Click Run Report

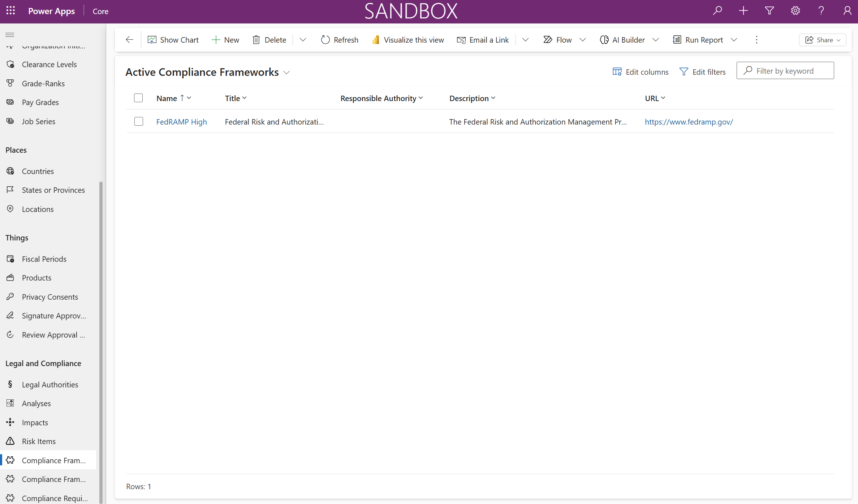pos(698,40)
